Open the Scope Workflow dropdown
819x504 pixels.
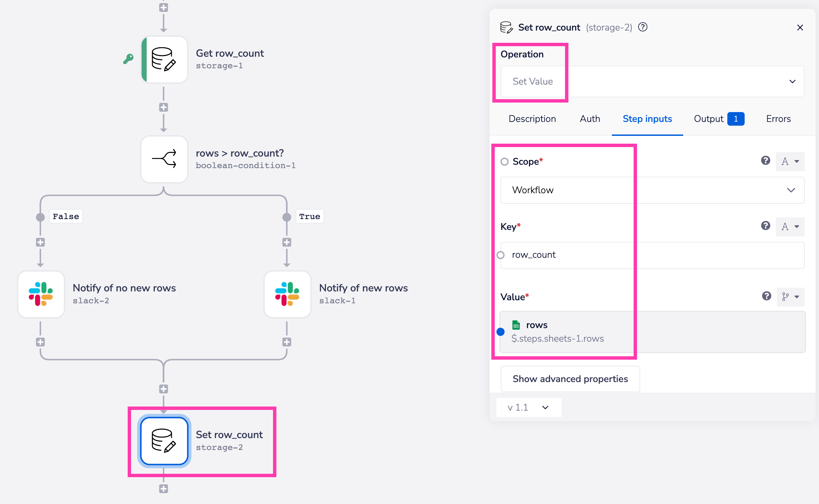(652, 190)
